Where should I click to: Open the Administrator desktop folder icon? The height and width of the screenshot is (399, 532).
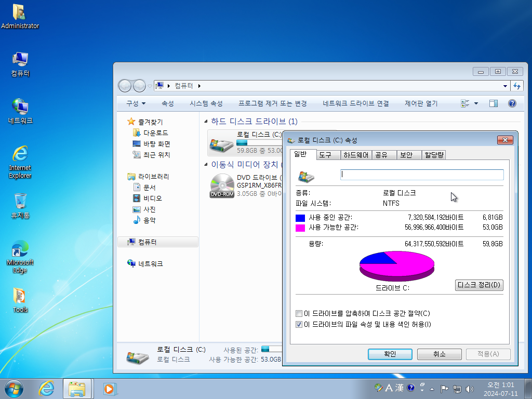[20, 16]
